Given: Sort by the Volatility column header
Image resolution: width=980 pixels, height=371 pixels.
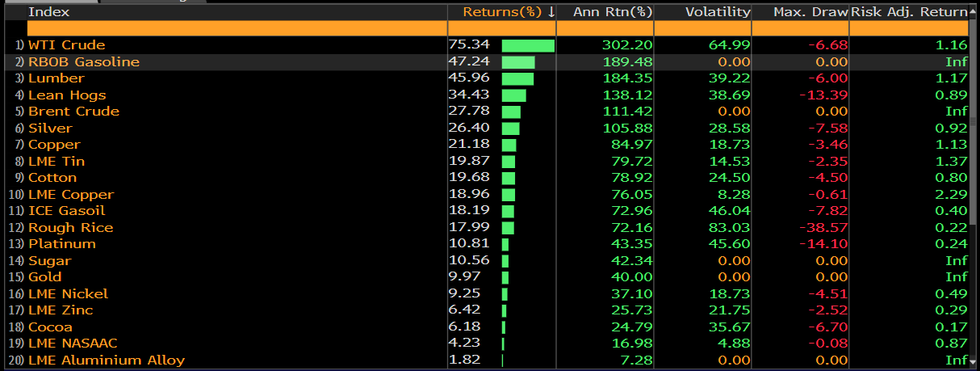Looking at the screenshot, I should tap(718, 12).
